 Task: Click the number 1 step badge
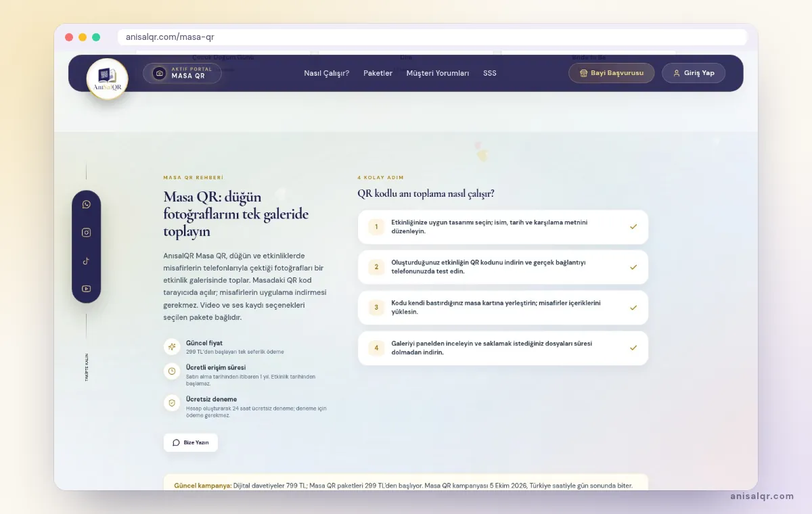coord(376,227)
